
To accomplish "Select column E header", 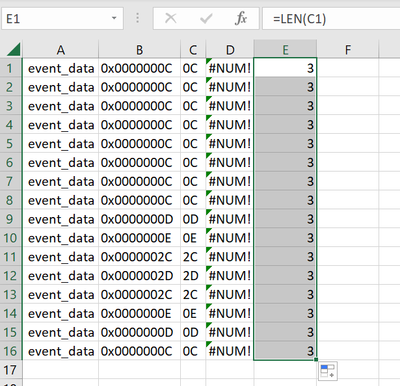I will point(285,50).
